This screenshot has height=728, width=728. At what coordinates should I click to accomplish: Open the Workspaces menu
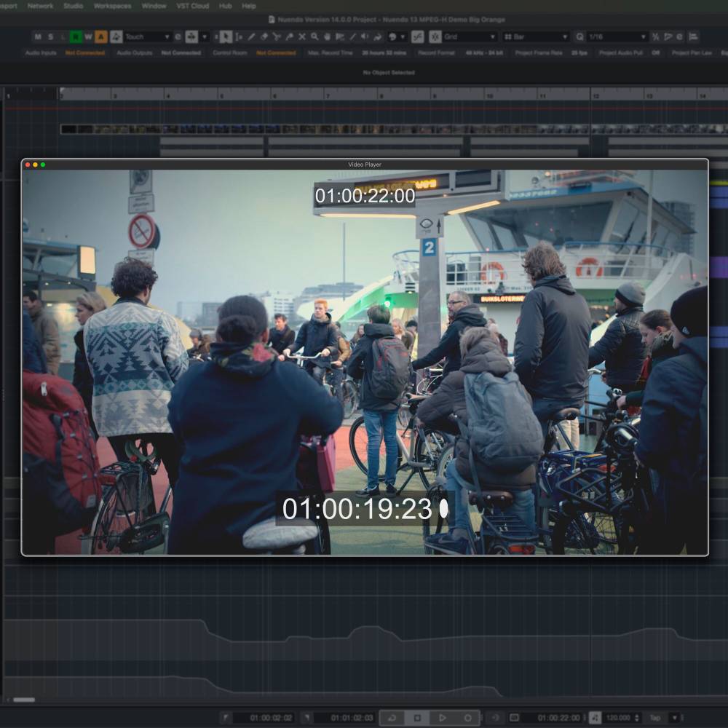pos(112,6)
